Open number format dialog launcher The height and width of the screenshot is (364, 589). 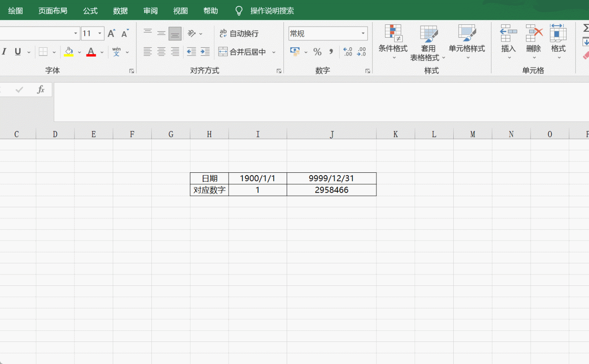pyautogui.click(x=368, y=71)
